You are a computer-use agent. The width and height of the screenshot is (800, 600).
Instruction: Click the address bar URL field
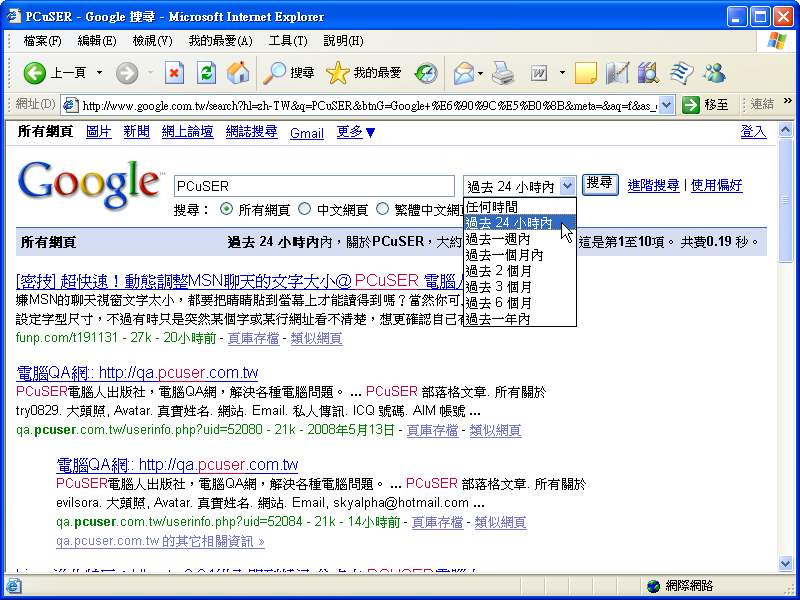coord(369,106)
